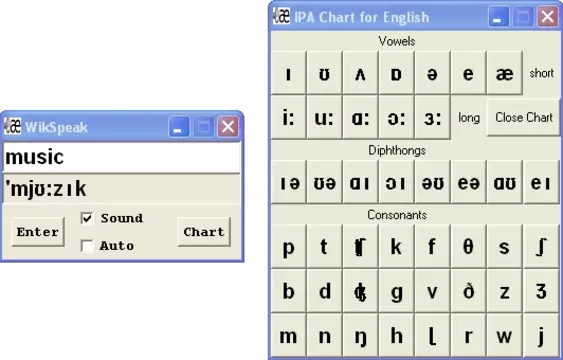The height and width of the screenshot is (360, 563).
Task: Select the diphthong eə key
Action: tap(468, 182)
